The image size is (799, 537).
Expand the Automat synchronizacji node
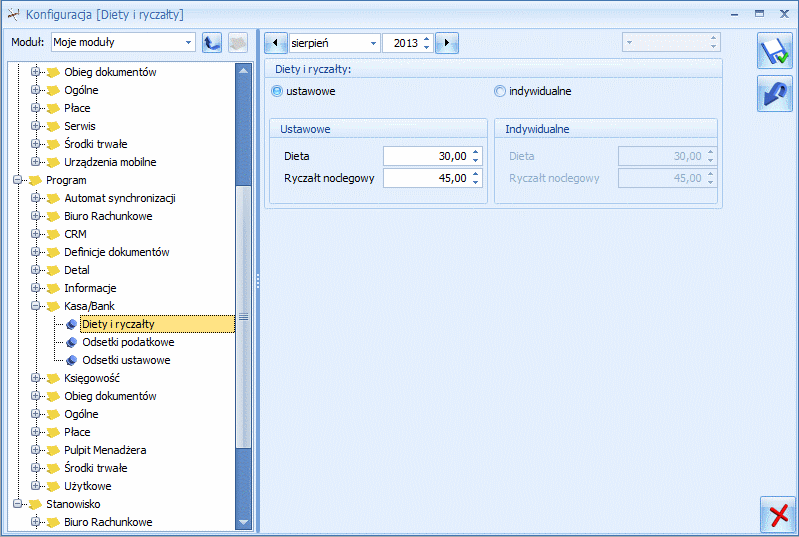pyautogui.click(x=35, y=198)
